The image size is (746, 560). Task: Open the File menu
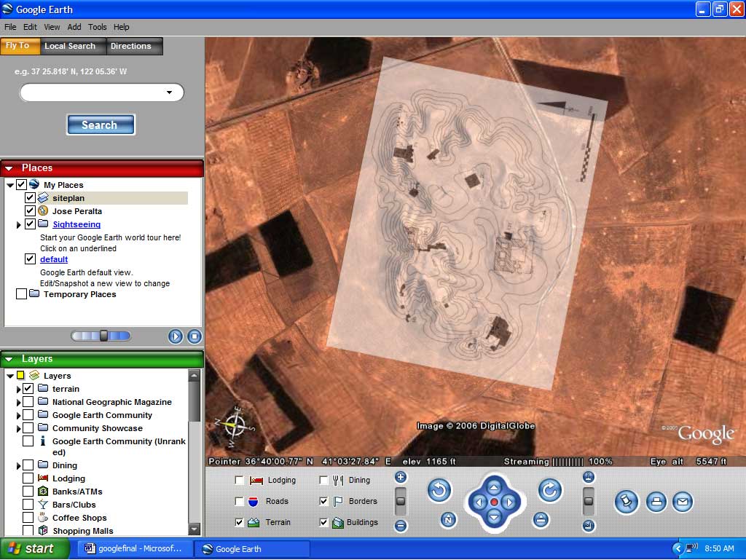point(10,27)
